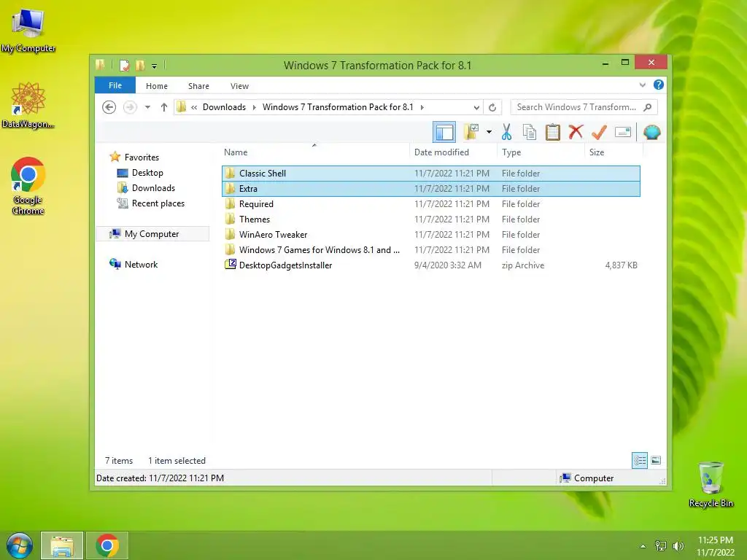Select Favorites in the navigation pane
The width and height of the screenshot is (747, 560).
134,157
